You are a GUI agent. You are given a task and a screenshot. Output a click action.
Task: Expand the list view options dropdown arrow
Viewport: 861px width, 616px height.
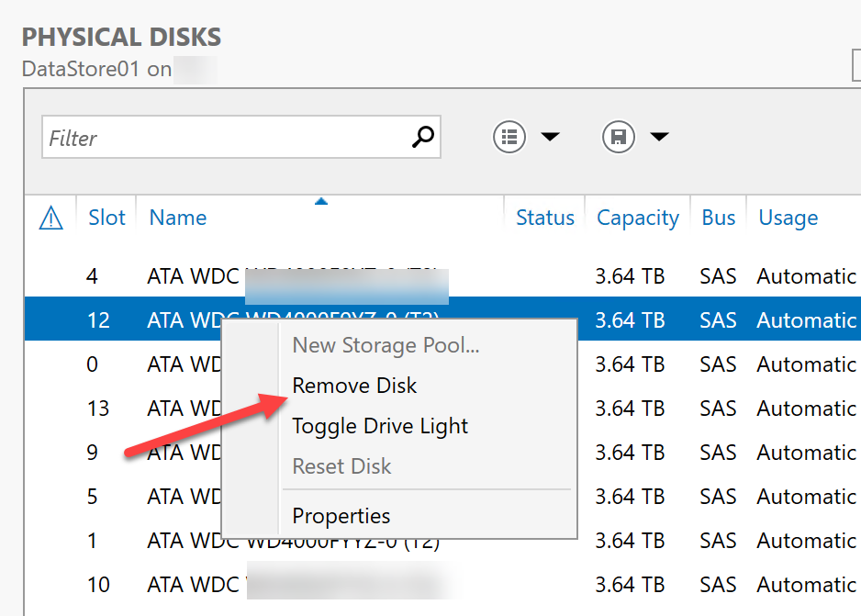click(550, 137)
